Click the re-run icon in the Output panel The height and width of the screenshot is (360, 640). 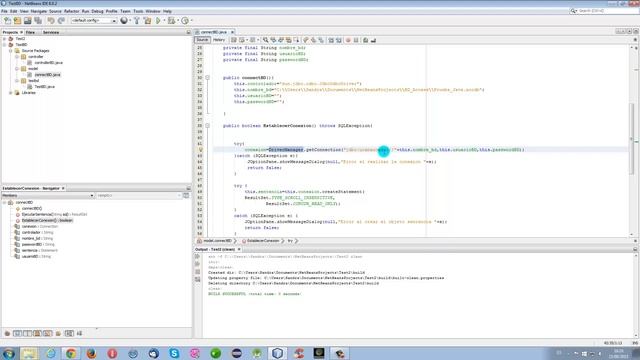pos(198,257)
